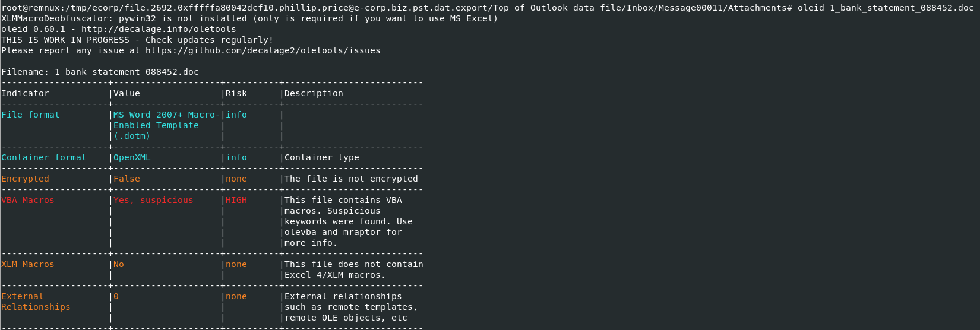Click the red 'VBA Macros' indicator
This screenshot has height=330, width=980.
[28, 200]
